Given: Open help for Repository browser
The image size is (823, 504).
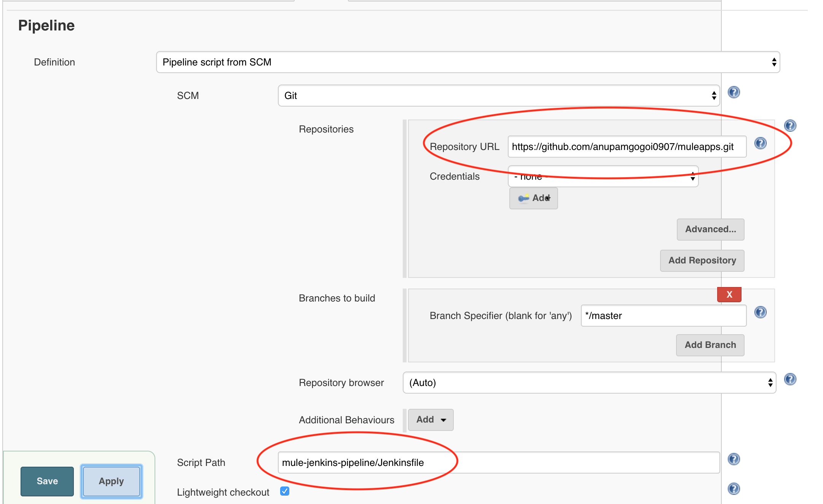Looking at the screenshot, I should [x=790, y=379].
